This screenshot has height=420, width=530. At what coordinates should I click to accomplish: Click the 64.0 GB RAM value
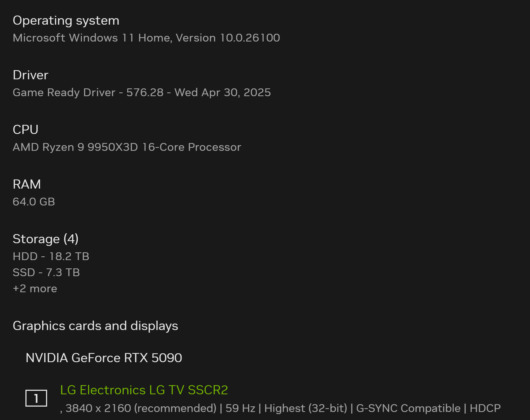34,202
